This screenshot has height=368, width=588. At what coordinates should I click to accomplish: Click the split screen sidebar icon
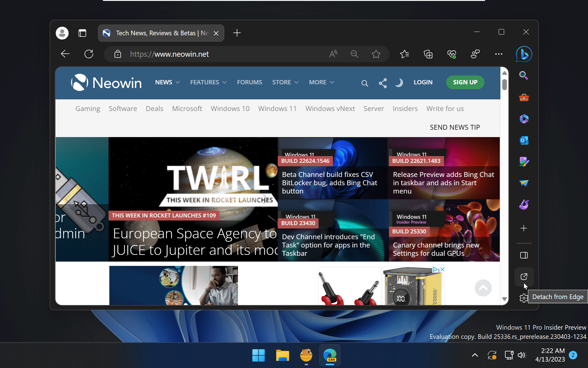pyautogui.click(x=524, y=255)
